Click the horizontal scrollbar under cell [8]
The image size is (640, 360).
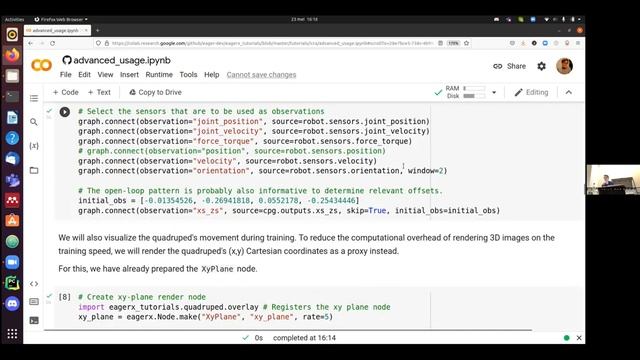[x=288, y=330]
